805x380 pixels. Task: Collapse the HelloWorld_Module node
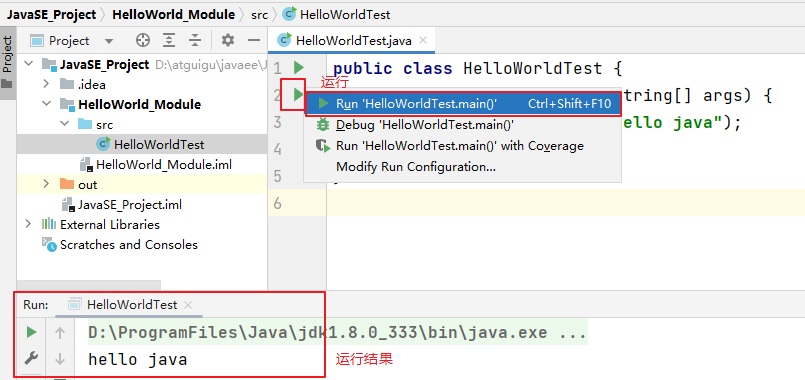pos(47,104)
